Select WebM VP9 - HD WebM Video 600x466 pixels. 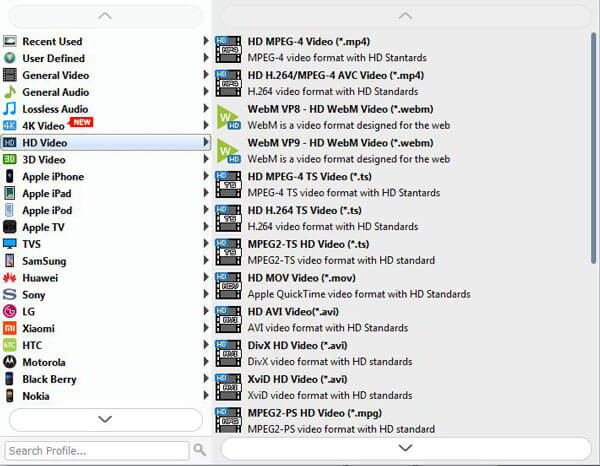point(401,151)
